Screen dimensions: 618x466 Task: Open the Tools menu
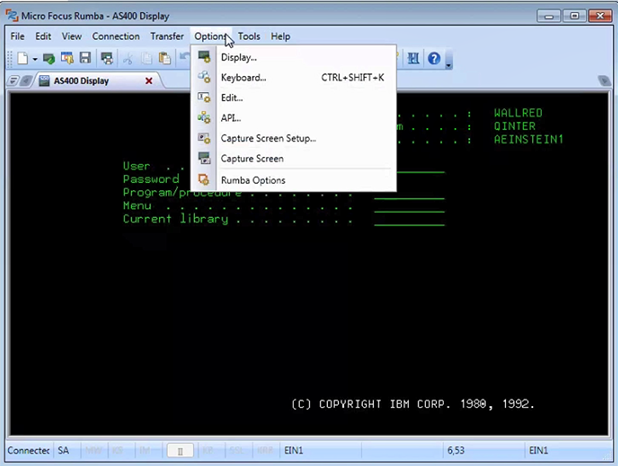point(249,36)
